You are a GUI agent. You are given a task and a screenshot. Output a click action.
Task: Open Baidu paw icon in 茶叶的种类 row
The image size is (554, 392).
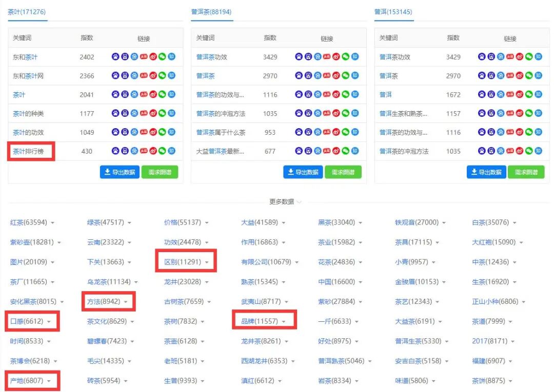pos(115,113)
